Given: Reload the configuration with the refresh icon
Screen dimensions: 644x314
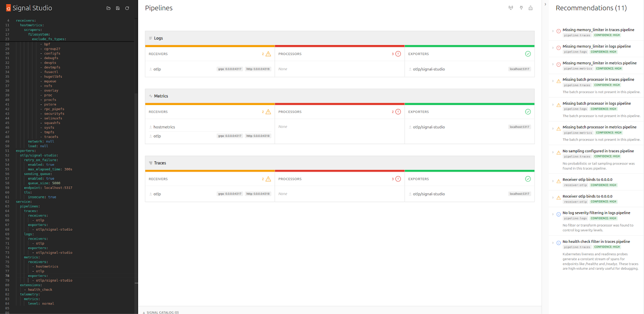Looking at the screenshot, I should pyautogui.click(x=127, y=8).
